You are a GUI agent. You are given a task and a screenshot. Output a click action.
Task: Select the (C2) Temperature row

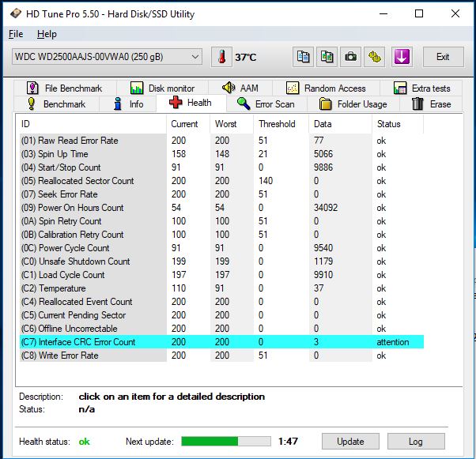[x=221, y=288]
